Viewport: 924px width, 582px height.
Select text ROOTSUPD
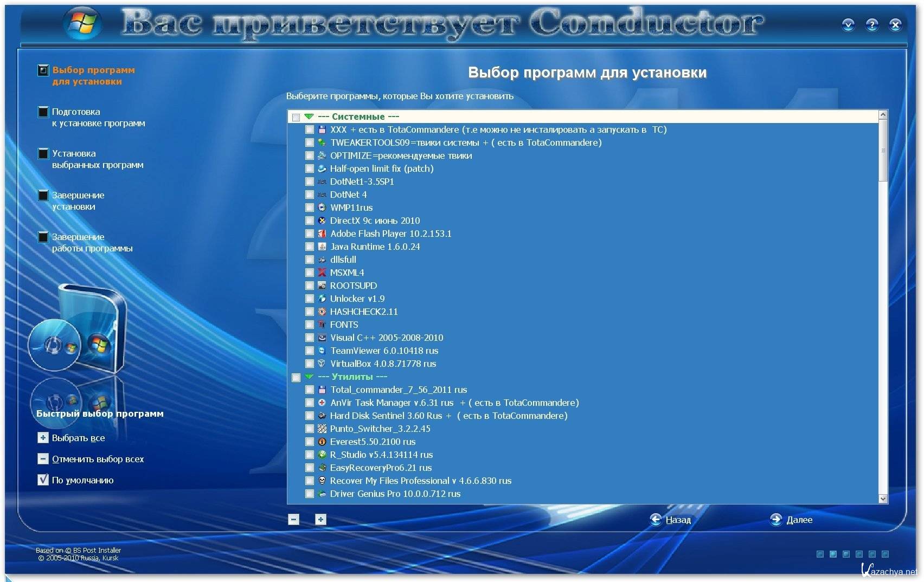pos(354,286)
